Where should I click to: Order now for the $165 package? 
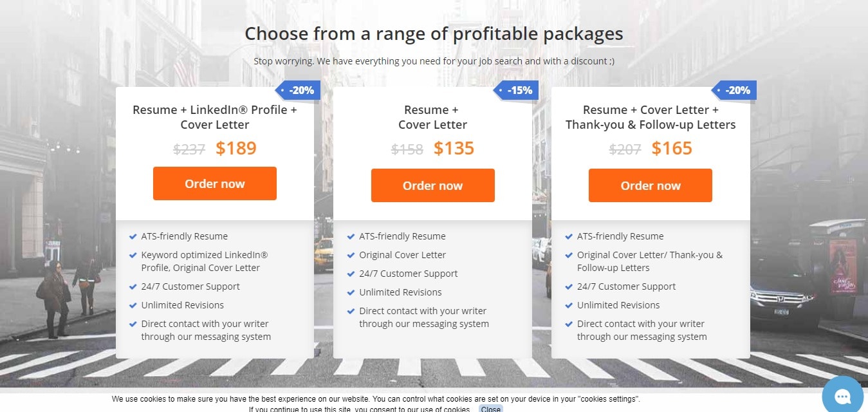[651, 185]
